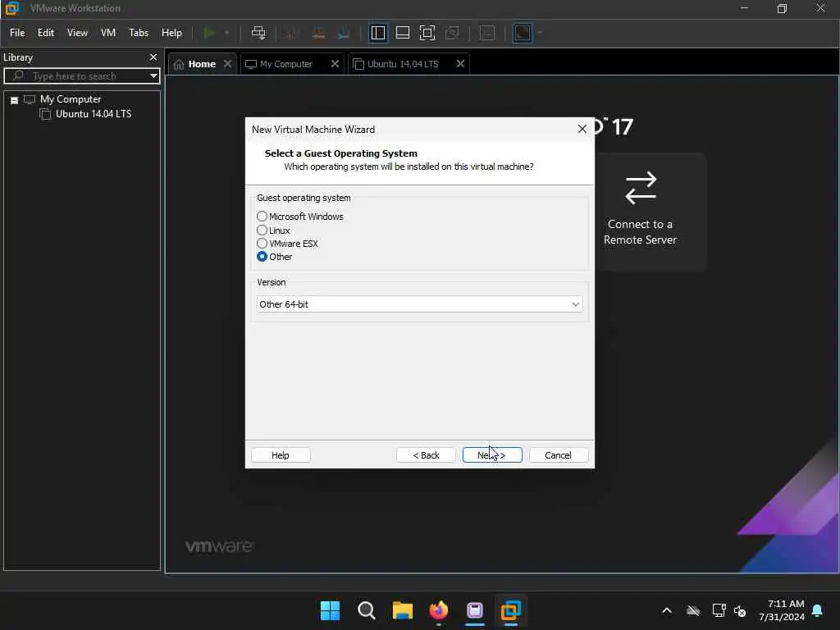Close the Ubuntu 14.04 LTS tab
The image size is (840, 630).
tap(460, 64)
